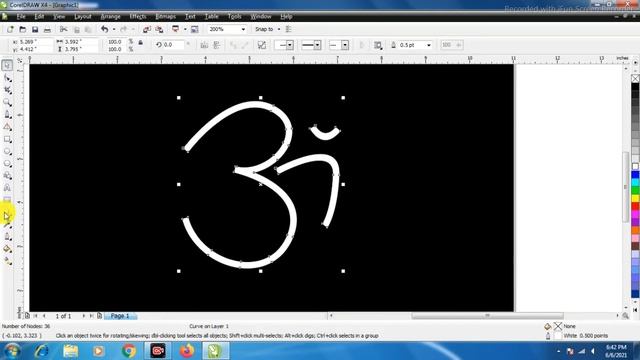The image size is (640, 360).
Task: Open the View menu
Action: 59,17
